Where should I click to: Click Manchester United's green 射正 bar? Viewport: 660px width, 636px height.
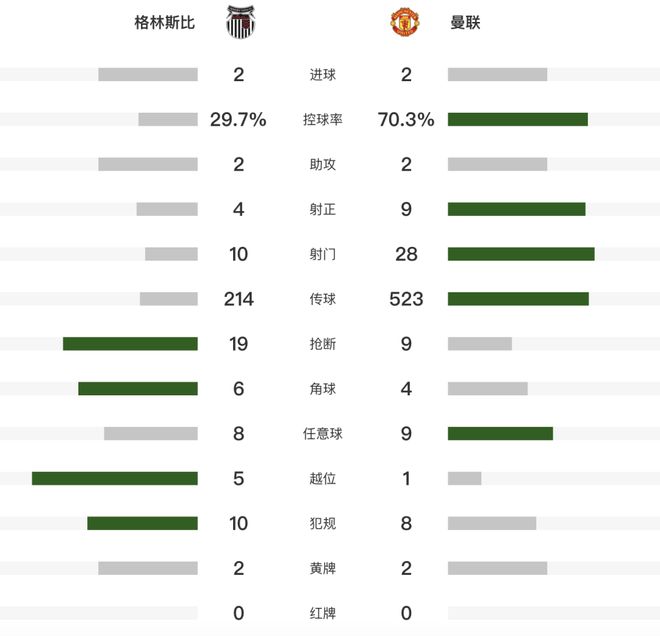tap(516, 209)
